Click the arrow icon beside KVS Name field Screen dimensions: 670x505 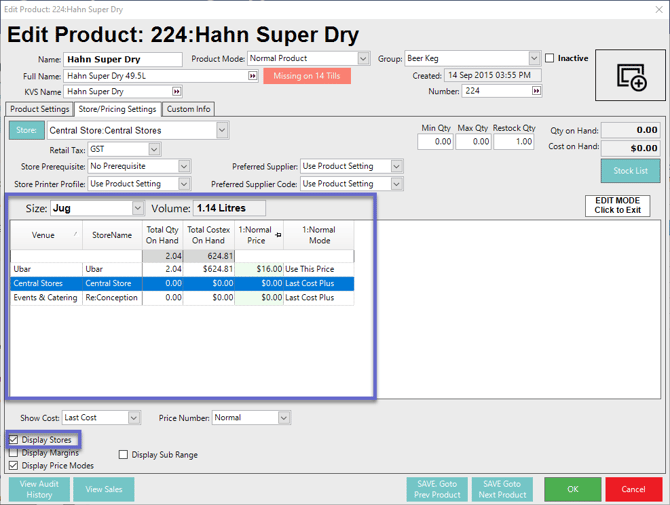click(177, 92)
